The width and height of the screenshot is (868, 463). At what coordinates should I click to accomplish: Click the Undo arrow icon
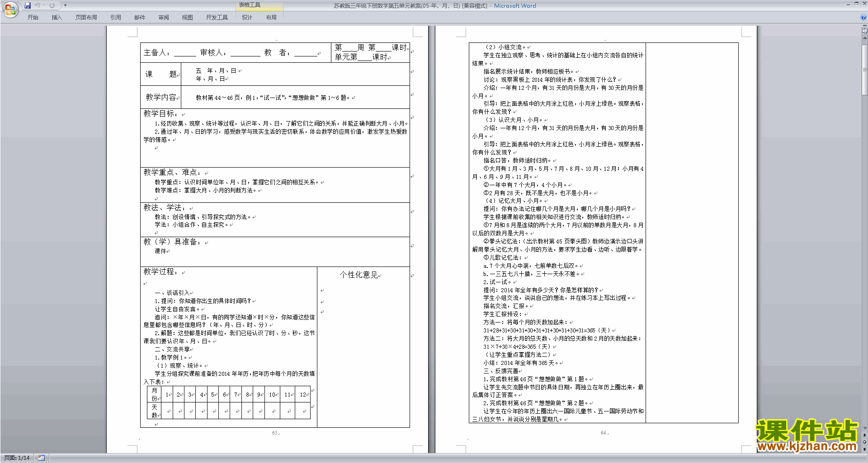[x=38, y=5]
